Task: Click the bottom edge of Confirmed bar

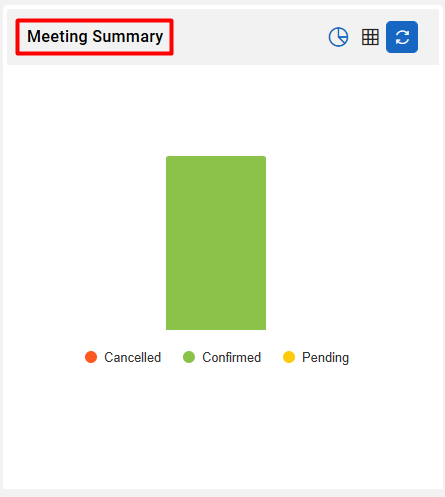Action: [x=216, y=329]
